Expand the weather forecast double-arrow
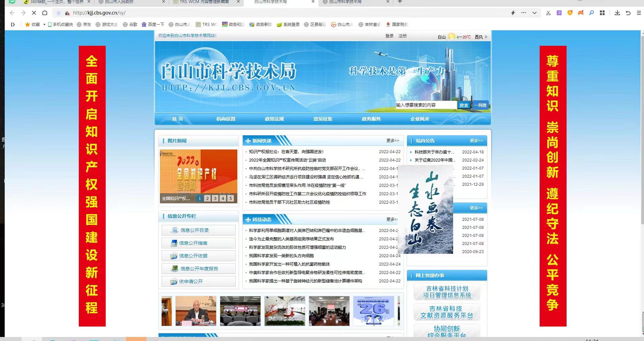 tap(486, 37)
